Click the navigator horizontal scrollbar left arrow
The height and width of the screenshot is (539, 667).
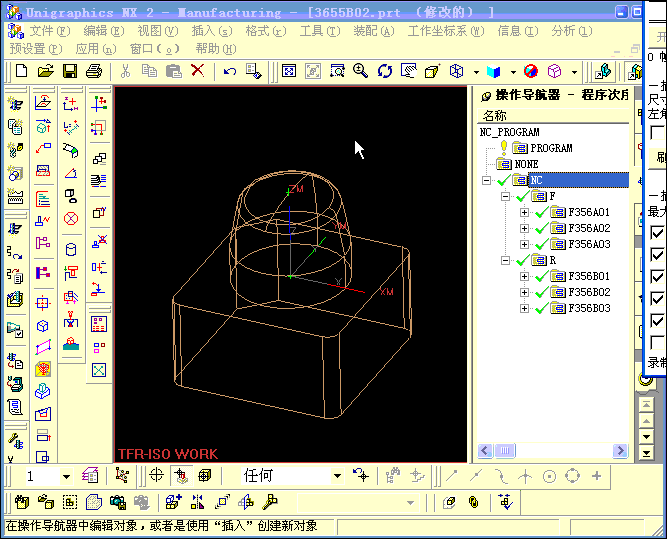485,451
